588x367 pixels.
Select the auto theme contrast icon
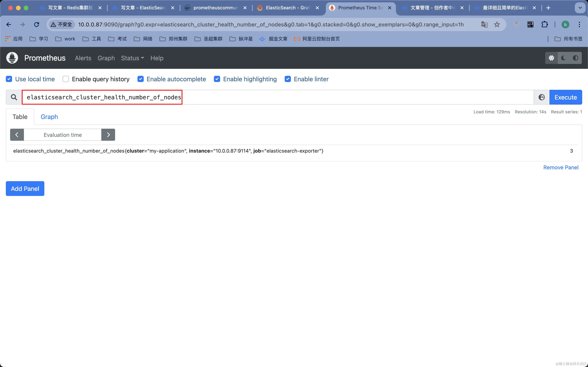pos(575,58)
